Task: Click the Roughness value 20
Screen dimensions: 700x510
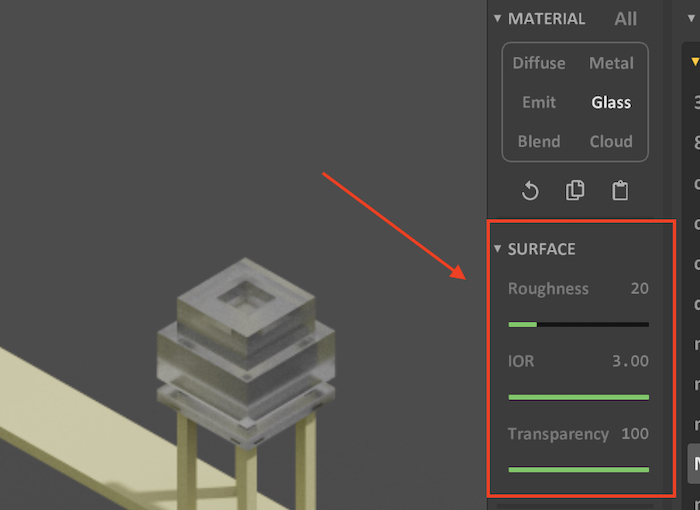Action: pyautogui.click(x=639, y=288)
